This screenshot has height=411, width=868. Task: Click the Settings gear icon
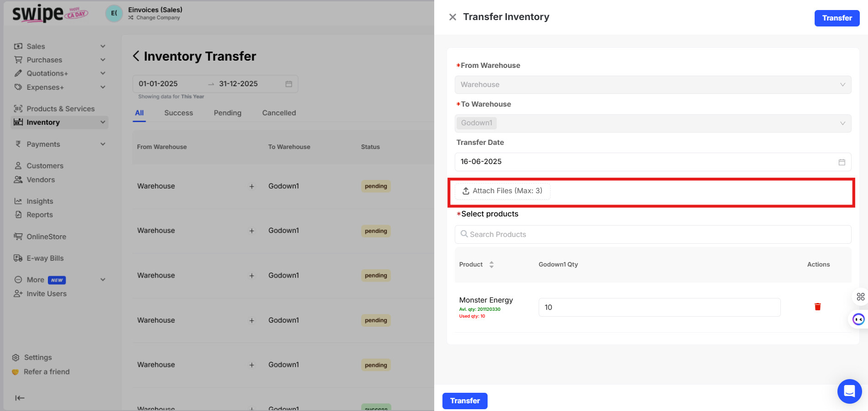point(16,358)
